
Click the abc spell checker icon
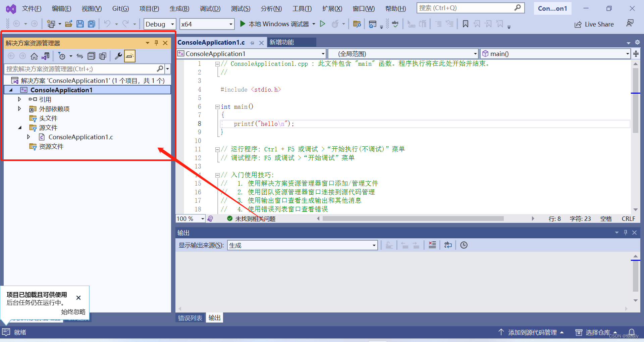pyautogui.click(x=395, y=24)
